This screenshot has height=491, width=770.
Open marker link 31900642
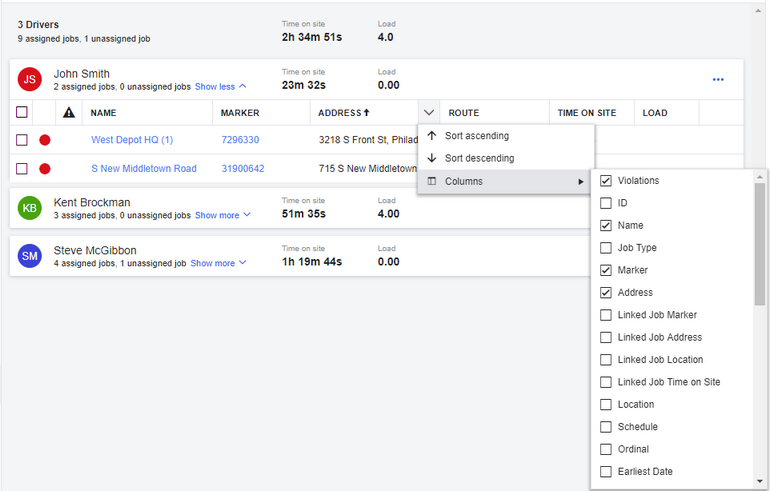pos(243,168)
